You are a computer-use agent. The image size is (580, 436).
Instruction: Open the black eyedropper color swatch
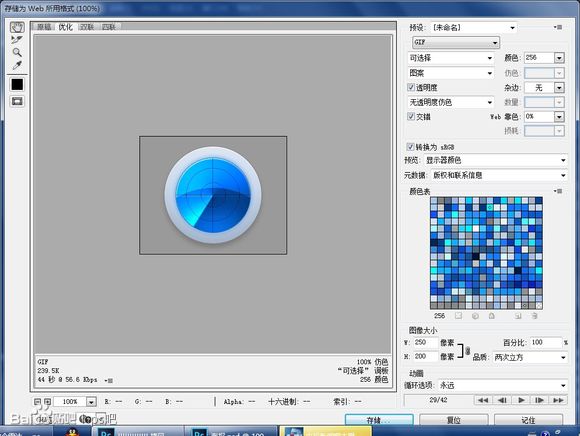tap(17, 84)
